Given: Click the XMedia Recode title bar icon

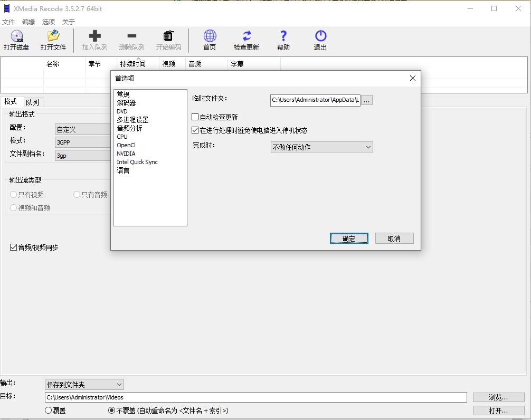Looking at the screenshot, I should coord(7,8).
